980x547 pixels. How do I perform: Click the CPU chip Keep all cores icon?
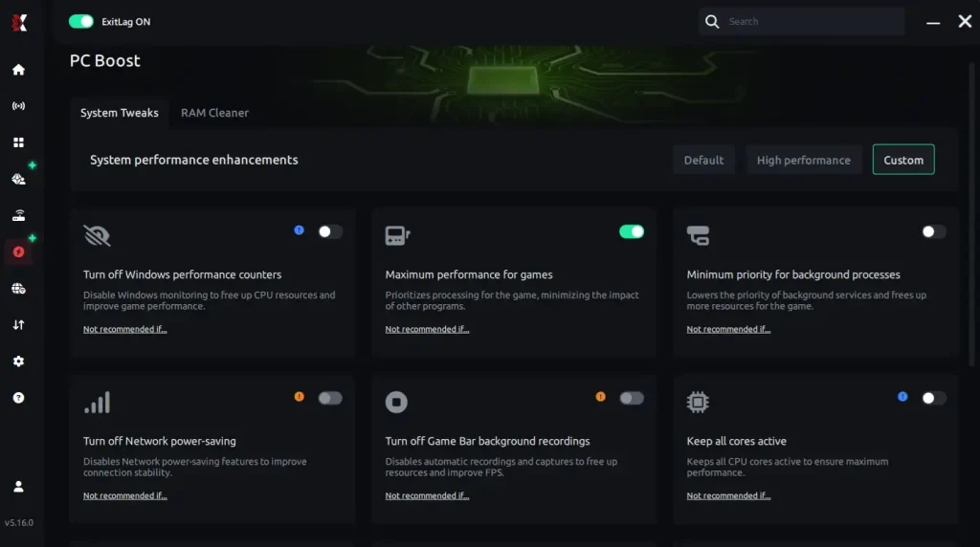(698, 403)
